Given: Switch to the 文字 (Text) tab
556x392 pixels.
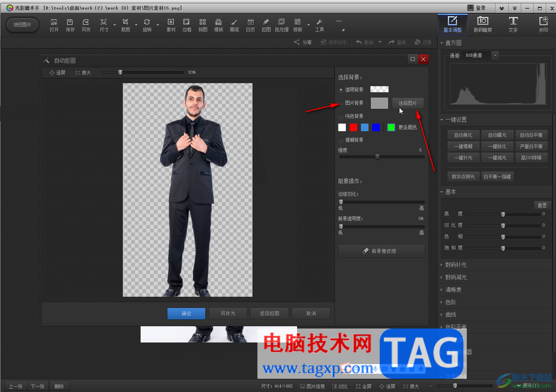Looking at the screenshot, I should click(513, 24).
